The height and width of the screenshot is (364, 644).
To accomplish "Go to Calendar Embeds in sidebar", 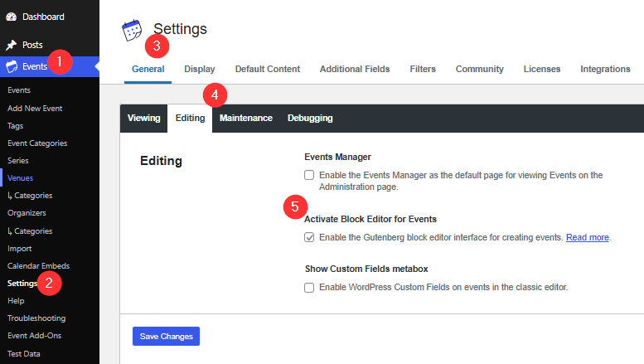I will 38,265.
